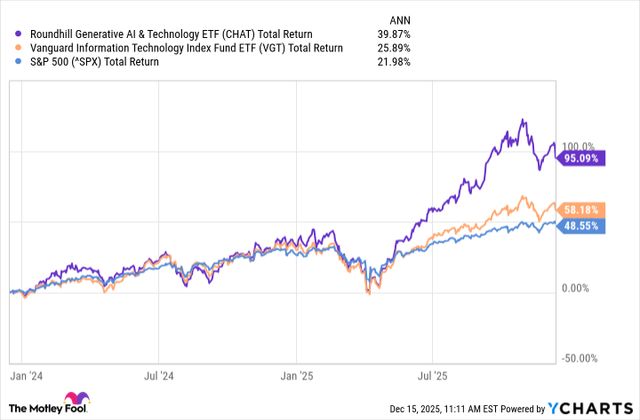Click the blue S&P 500 legend dot
Image resolution: width=640 pixels, height=420 pixels.
click(12, 64)
